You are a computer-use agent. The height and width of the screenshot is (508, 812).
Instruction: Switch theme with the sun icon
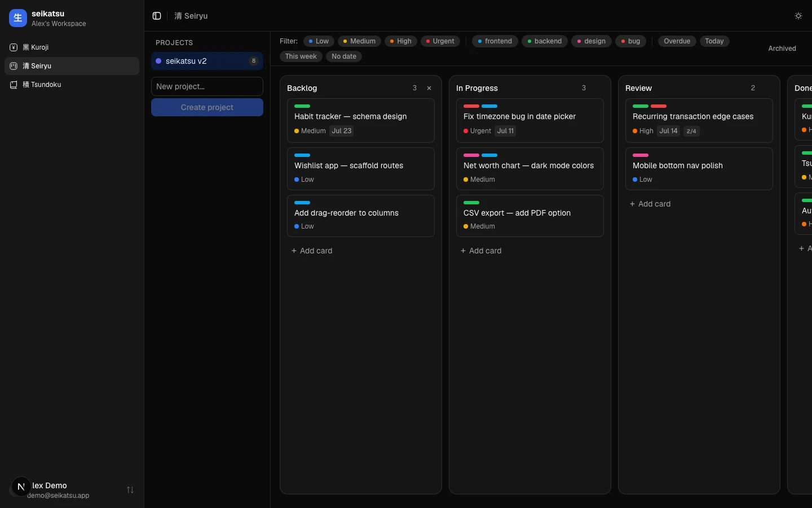[x=798, y=16]
